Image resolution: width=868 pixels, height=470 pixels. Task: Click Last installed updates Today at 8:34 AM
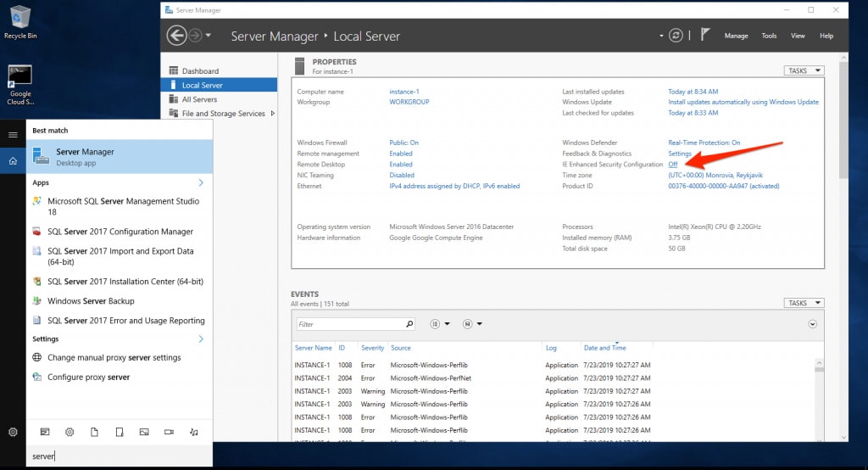click(x=693, y=92)
